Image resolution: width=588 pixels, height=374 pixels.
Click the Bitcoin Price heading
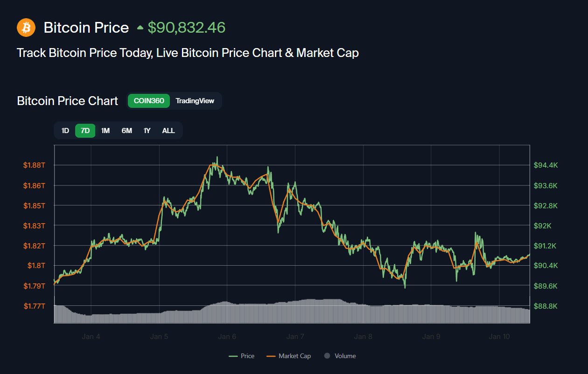tap(86, 28)
